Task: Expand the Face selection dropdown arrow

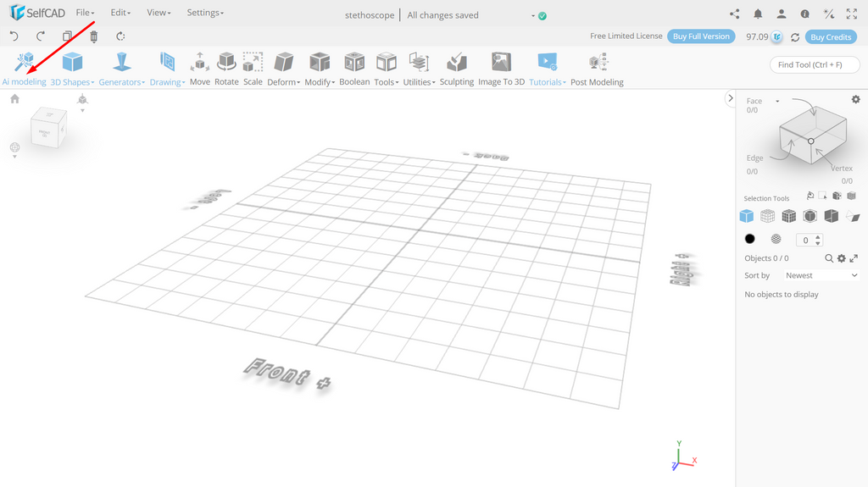Action: (x=777, y=102)
